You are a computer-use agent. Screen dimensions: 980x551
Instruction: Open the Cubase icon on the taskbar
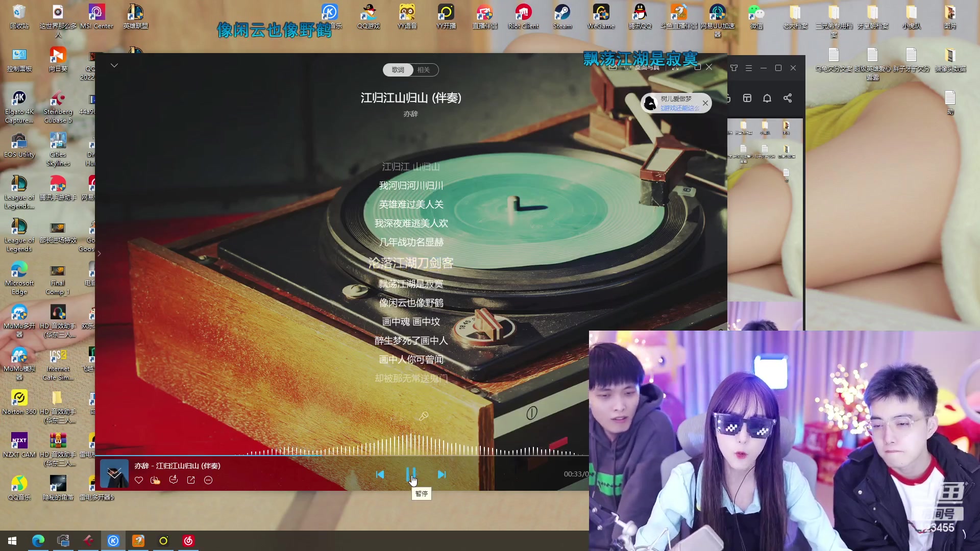[x=88, y=541]
